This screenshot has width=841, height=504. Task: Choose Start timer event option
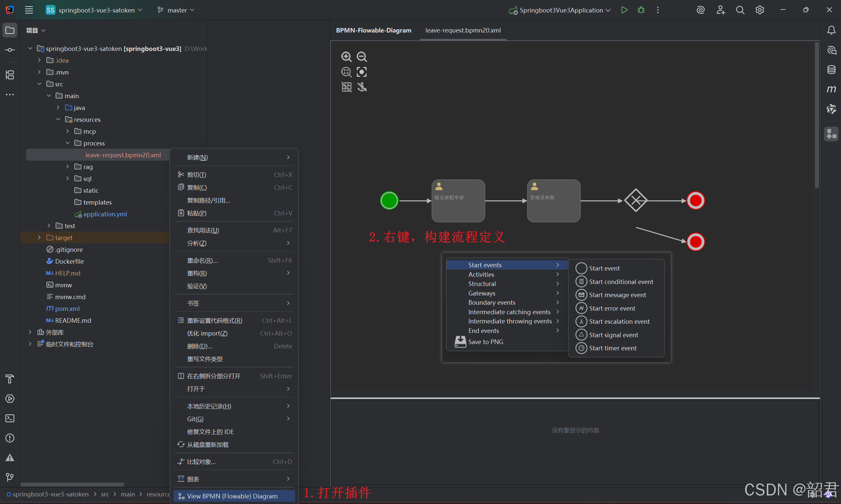[612, 348]
